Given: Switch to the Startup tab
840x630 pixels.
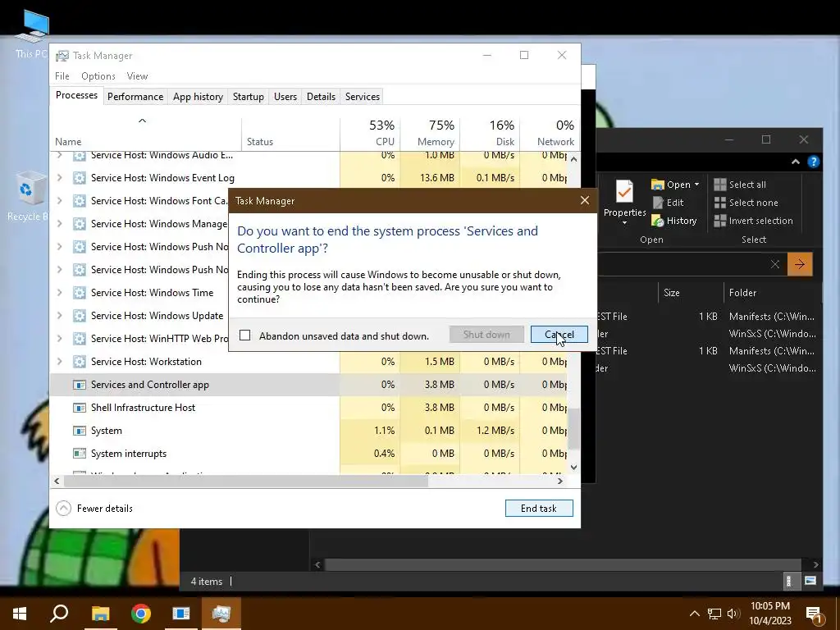Looking at the screenshot, I should click(x=248, y=97).
